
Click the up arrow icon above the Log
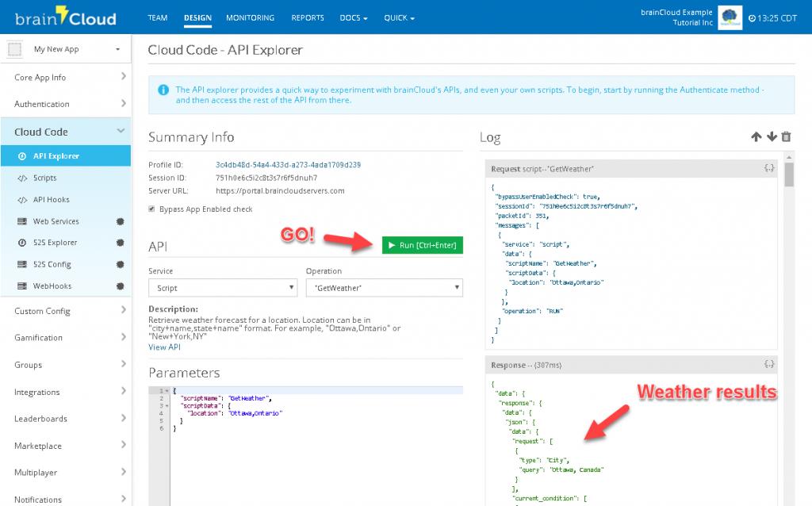coord(756,136)
